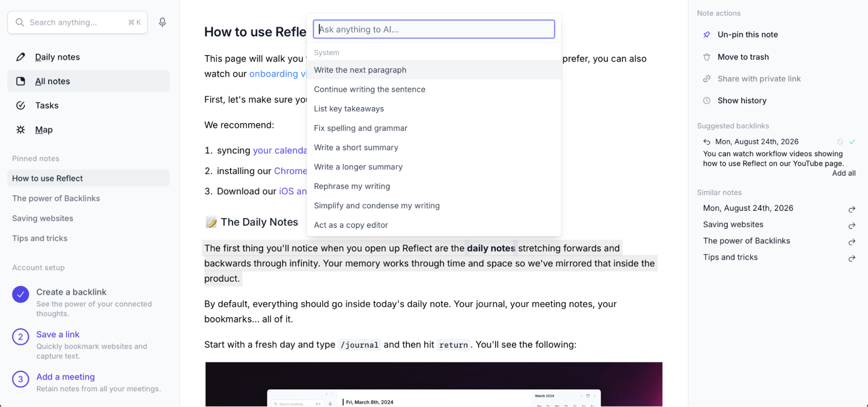This screenshot has width=868, height=407.
Task: Toggle the completed Create a backlink step circle
Action: (x=20, y=295)
